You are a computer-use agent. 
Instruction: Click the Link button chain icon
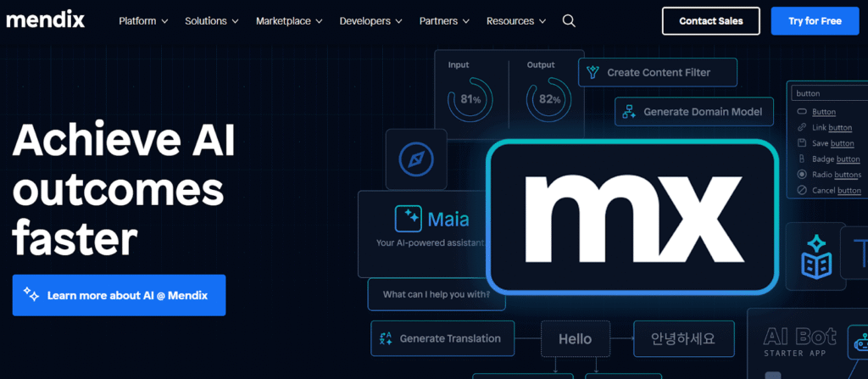tap(802, 127)
